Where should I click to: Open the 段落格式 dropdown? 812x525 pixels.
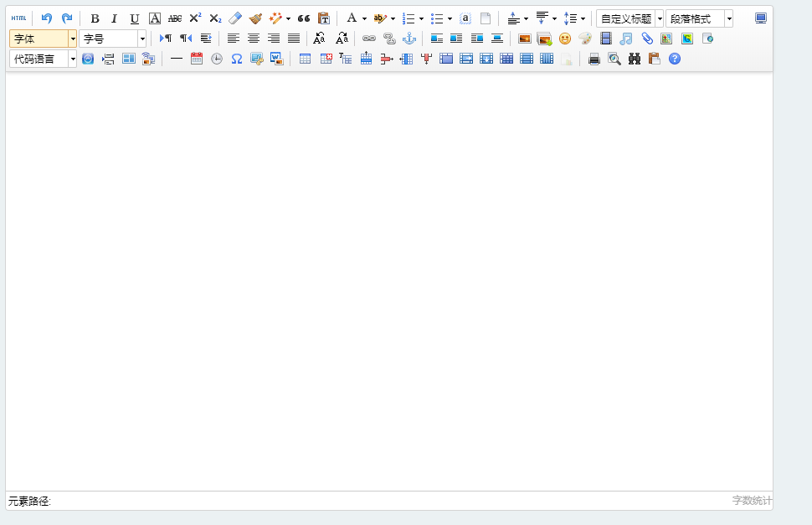tap(699, 18)
